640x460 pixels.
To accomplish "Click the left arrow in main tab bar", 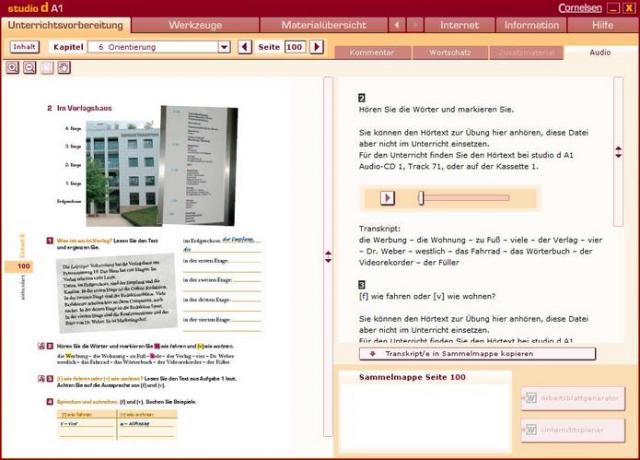I will [397, 24].
